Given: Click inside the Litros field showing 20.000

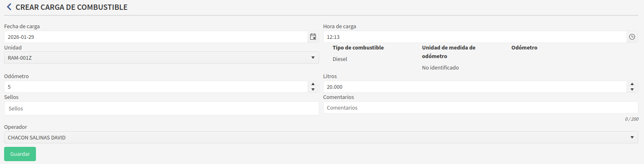Looking at the screenshot, I should pyautogui.click(x=474, y=87).
